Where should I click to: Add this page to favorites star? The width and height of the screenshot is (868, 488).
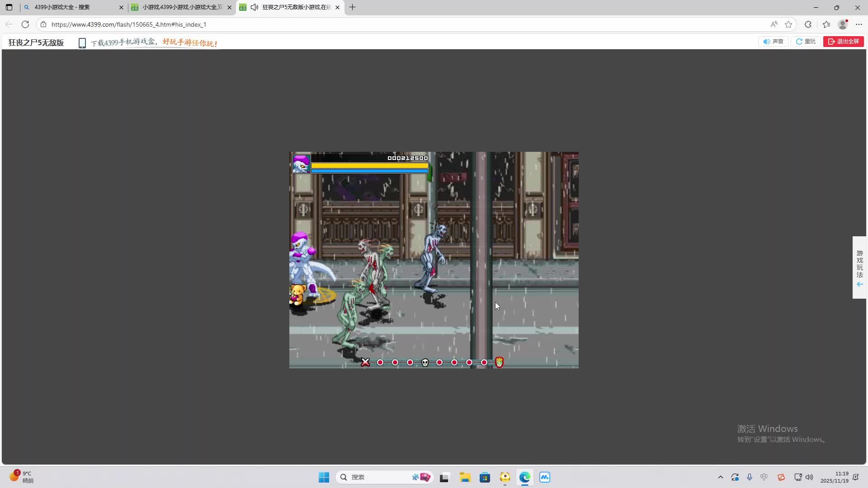(788, 24)
